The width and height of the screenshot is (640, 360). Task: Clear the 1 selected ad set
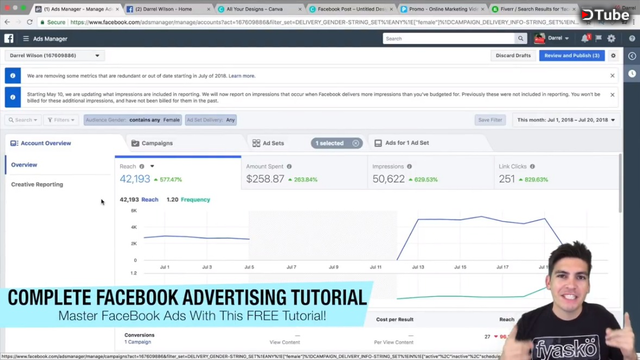tap(356, 143)
